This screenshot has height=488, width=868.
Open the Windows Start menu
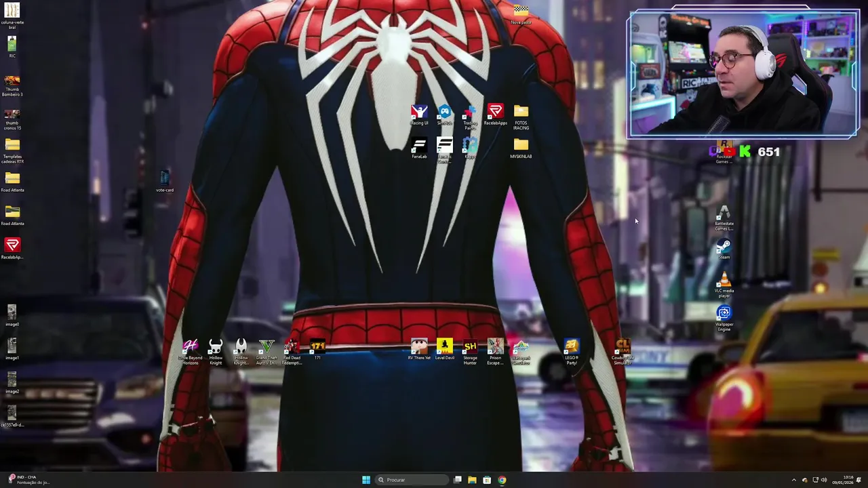pos(366,480)
